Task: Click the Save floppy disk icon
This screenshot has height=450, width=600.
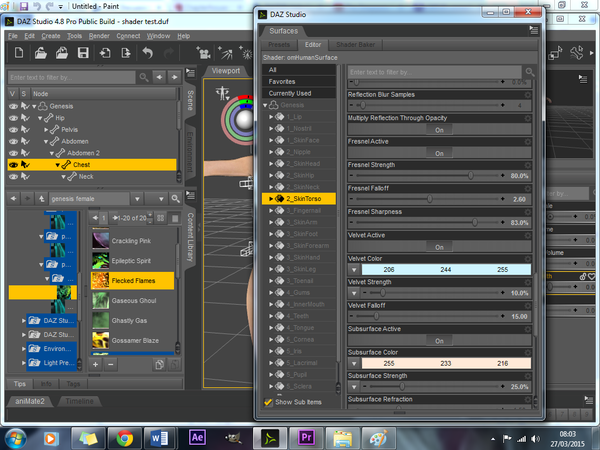Action: point(83,52)
